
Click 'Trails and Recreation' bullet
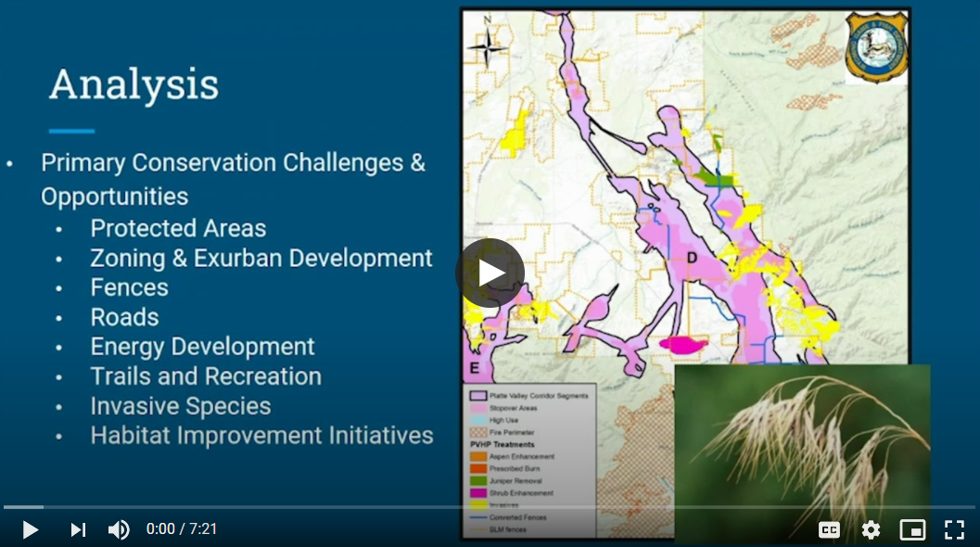pos(206,376)
